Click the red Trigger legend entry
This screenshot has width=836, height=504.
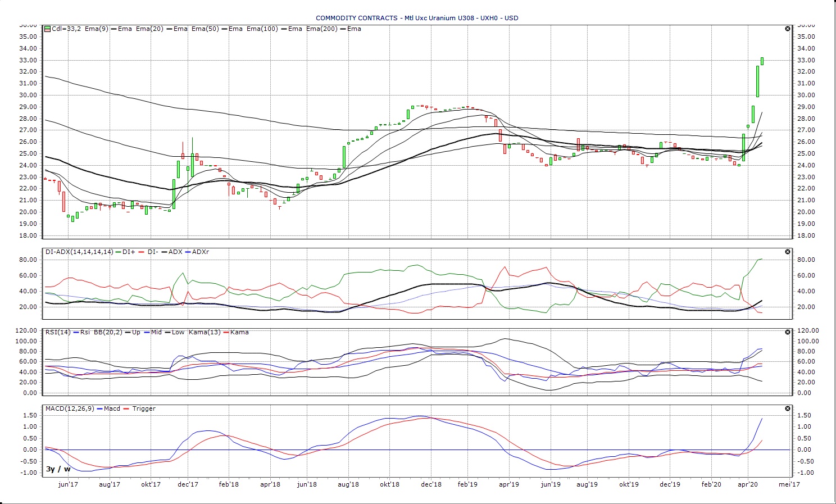139,408
